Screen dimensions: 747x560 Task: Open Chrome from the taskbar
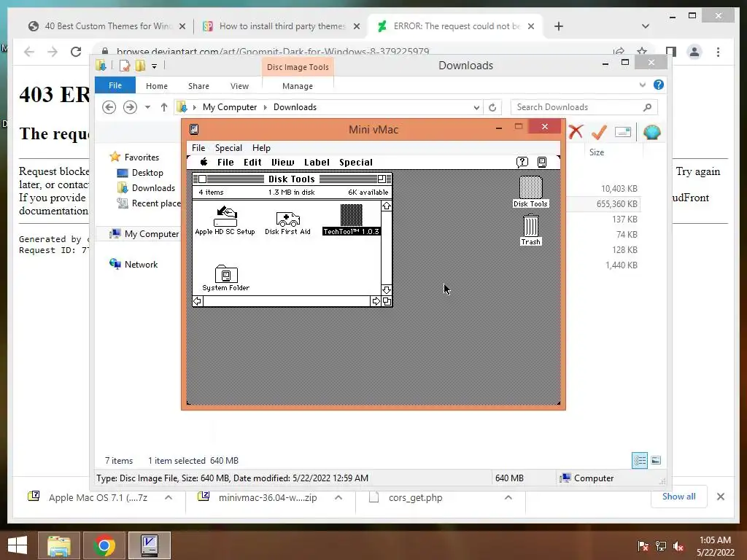pos(104,545)
